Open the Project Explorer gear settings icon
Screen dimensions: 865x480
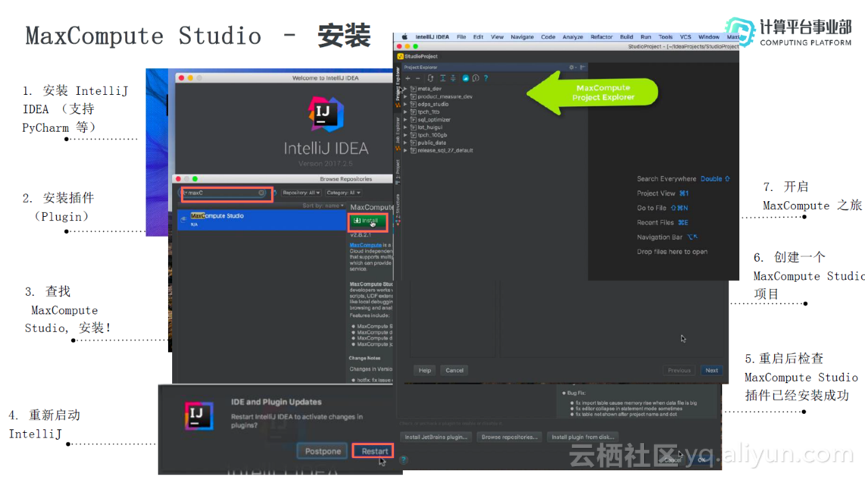point(572,67)
